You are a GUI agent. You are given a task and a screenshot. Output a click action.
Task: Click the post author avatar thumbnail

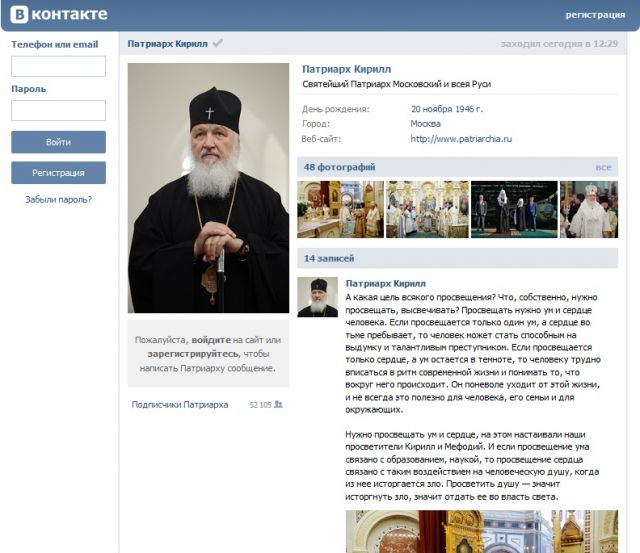coord(318,297)
